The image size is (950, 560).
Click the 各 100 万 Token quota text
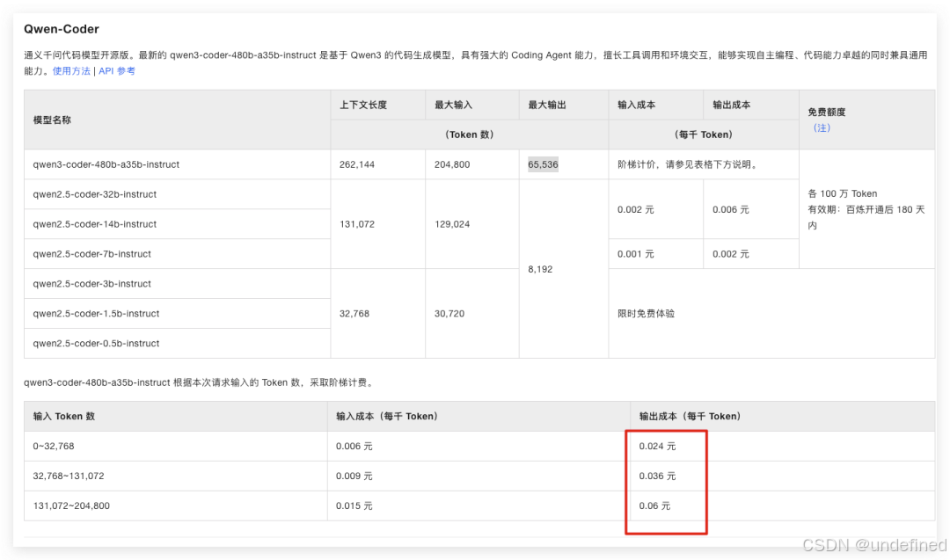coord(842,193)
